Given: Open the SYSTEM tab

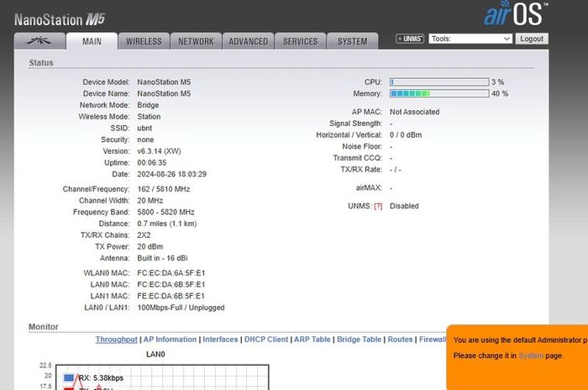Looking at the screenshot, I should [x=353, y=41].
